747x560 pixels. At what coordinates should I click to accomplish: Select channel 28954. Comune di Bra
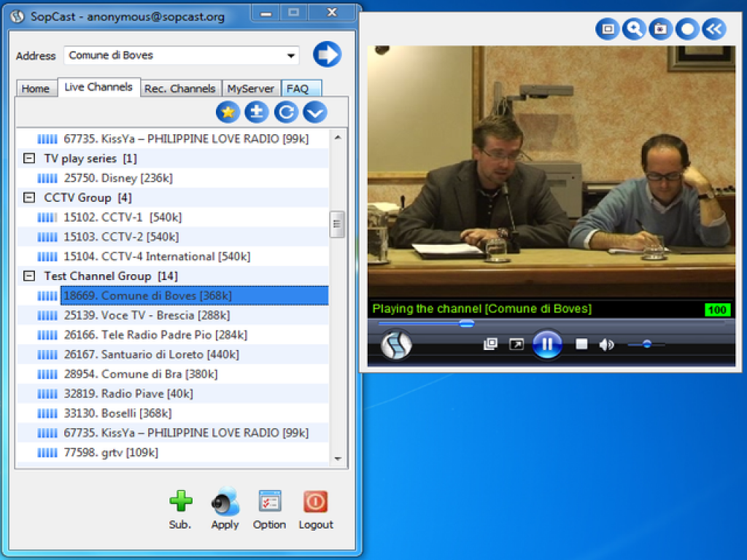141,374
